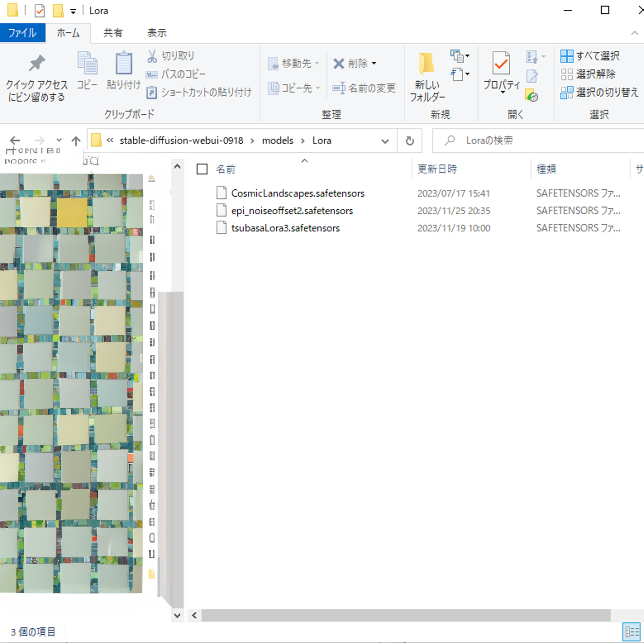Click the Cut scissors icon
Screen dimensions: 644x644
click(x=152, y=56)
